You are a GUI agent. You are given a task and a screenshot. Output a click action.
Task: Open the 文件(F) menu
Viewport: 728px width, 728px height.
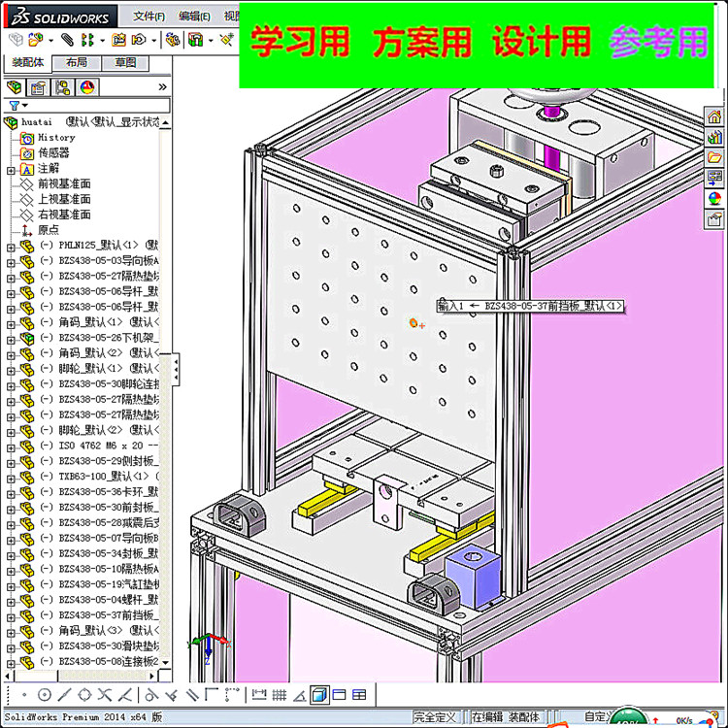coord(149,17)
